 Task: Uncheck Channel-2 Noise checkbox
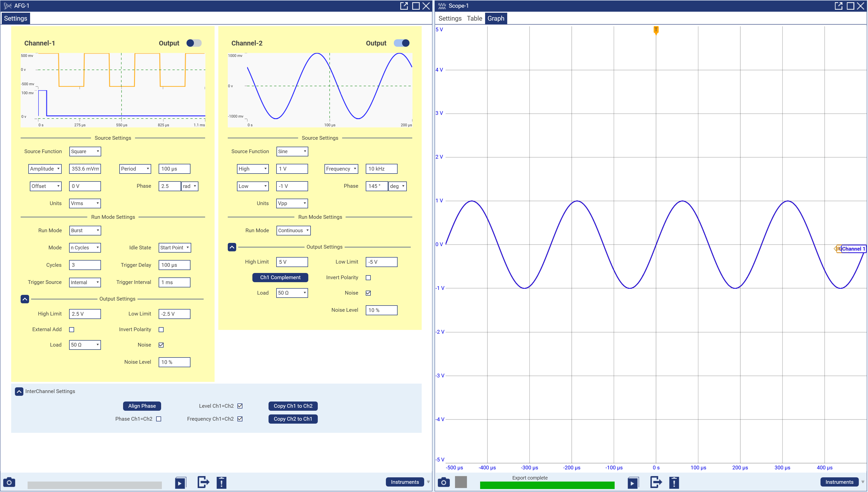pos(368,293)
